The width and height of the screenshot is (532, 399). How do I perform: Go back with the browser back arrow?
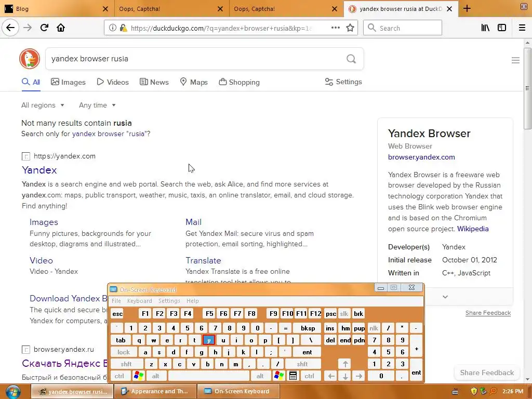click(x=10, y=28)
